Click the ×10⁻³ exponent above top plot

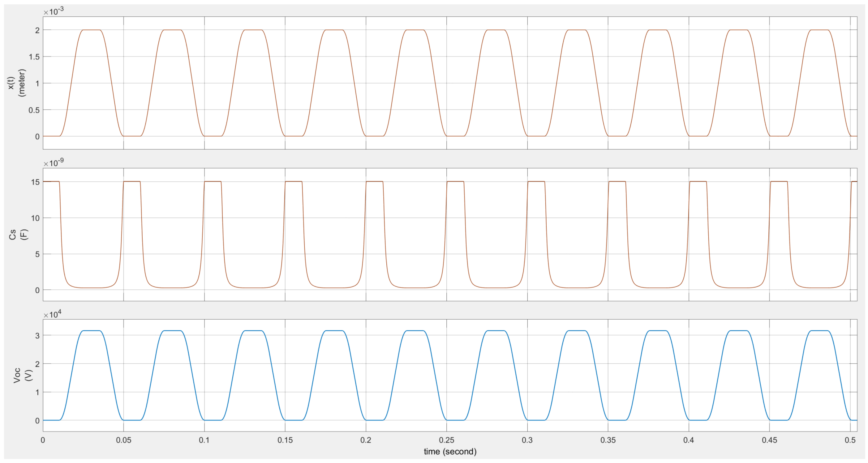coord(53,11)
